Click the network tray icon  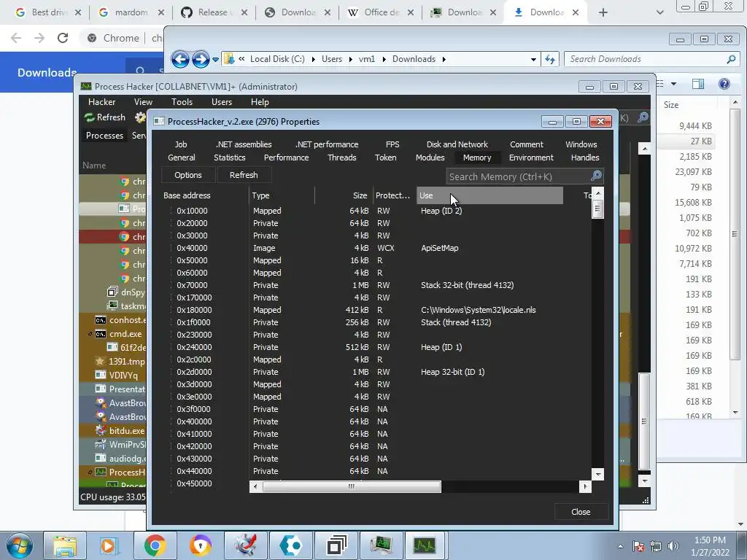(x=656, y=546)
